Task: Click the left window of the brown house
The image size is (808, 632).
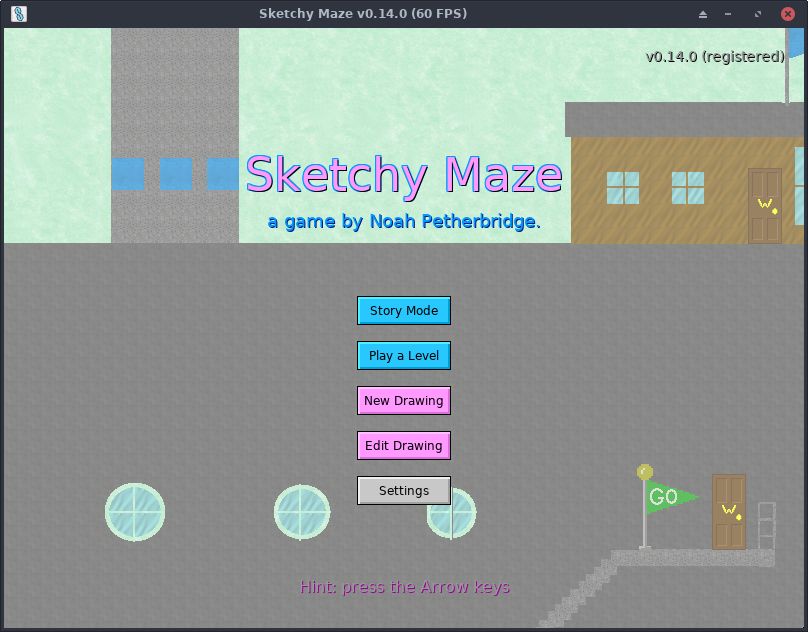Action: pos(623,188)
